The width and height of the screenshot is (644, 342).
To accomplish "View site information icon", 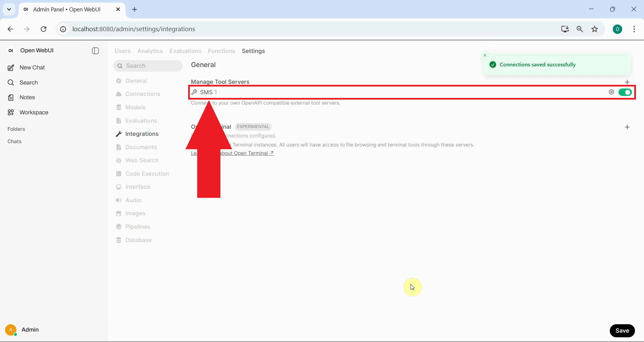I will click(63, 29).
